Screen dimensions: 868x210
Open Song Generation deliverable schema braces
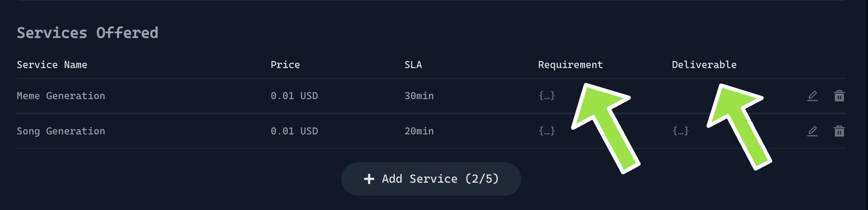coord(680,131)
